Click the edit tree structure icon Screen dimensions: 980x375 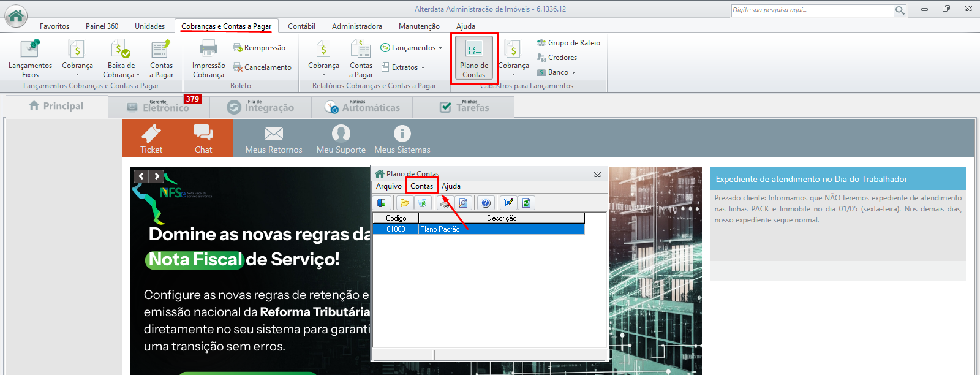pyautogui.click(x=508, y=203)
